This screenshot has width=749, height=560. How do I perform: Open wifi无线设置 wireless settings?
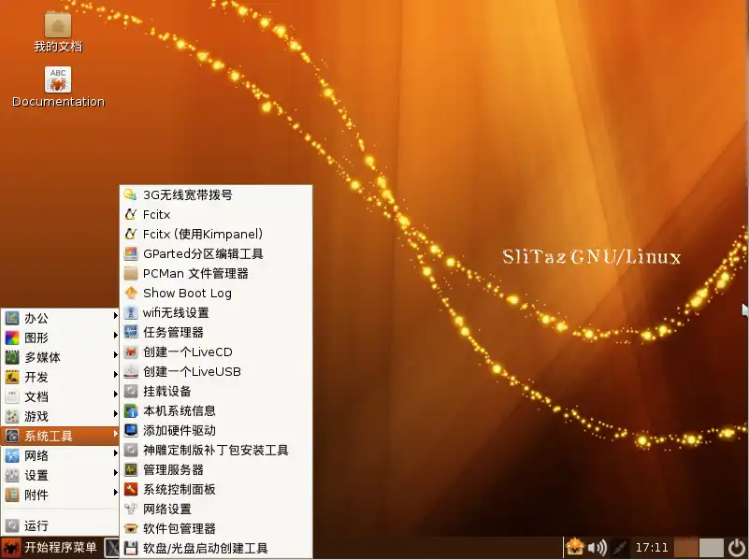(216, 312)
